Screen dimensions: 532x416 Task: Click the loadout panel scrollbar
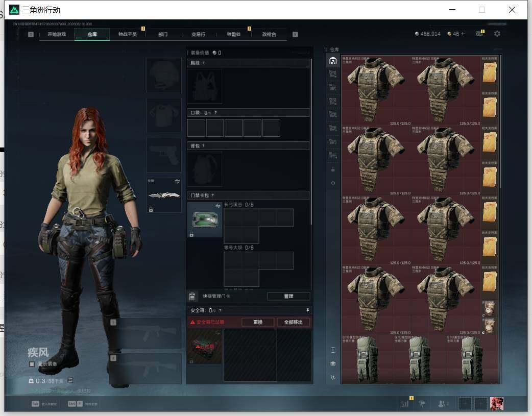click(x=311, y=141)
